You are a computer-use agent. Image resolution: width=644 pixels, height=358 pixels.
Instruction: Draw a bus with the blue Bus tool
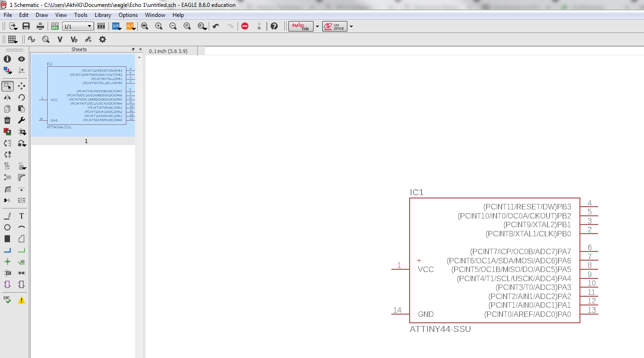(x=7, y=250)
